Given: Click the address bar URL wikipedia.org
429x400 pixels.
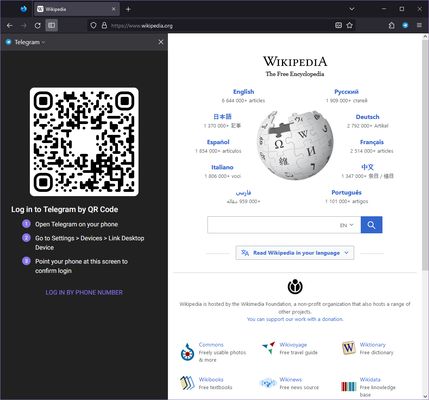Looking at the screenshot, I should click(142, 26).
